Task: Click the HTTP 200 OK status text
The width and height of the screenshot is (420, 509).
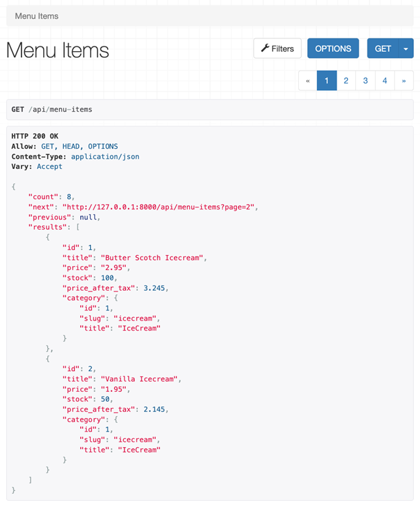Action: 35,136
